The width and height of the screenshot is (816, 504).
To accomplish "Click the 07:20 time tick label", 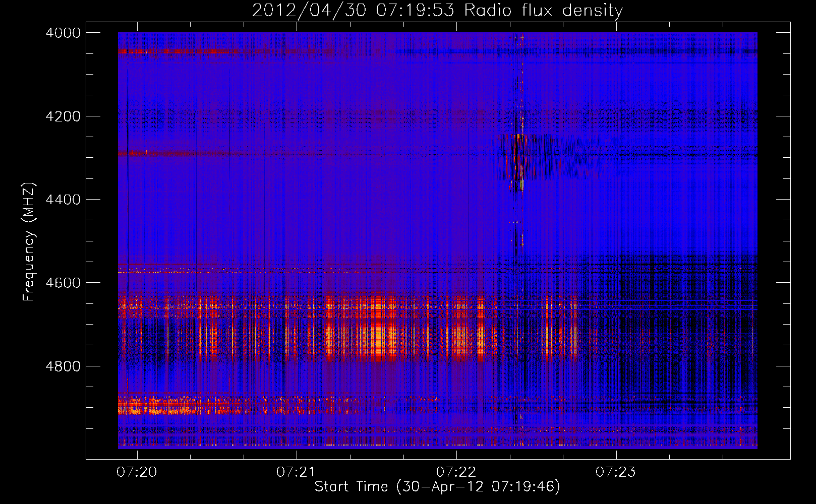I will [x=137, y=472].
